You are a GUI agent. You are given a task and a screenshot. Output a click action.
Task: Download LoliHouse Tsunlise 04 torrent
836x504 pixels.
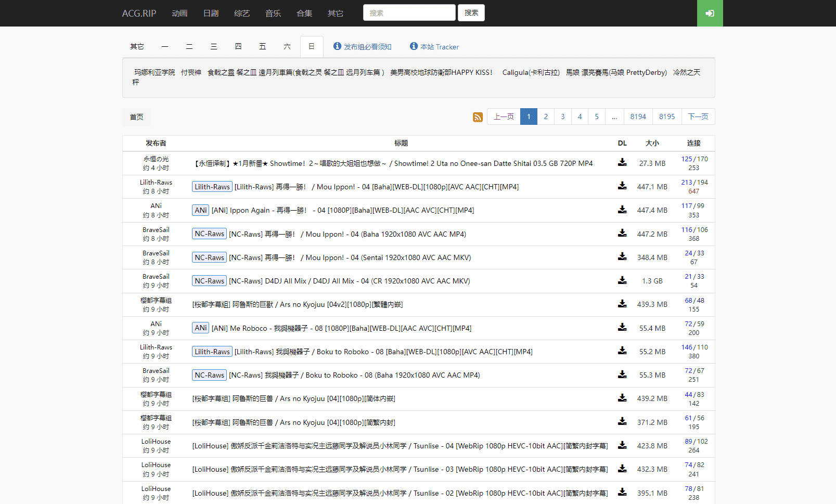coord(622,446)
